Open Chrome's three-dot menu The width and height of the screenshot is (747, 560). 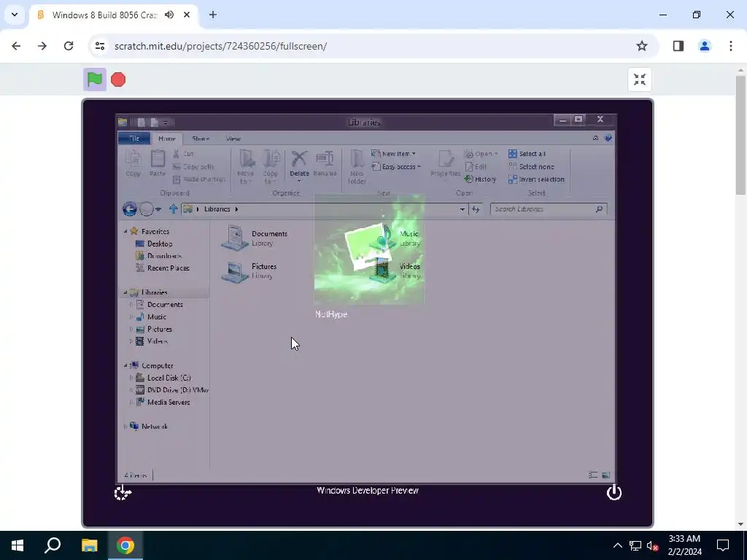click(x=730, y=46)
